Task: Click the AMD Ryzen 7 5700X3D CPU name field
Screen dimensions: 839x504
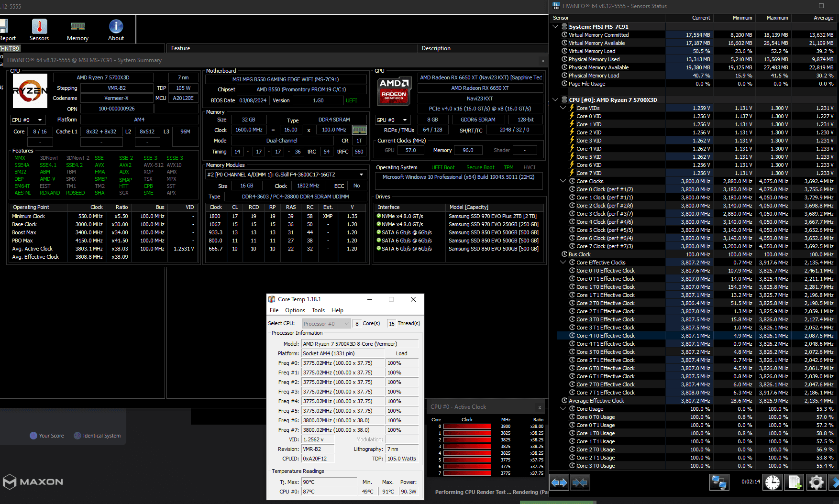Action: pos(103,77)
